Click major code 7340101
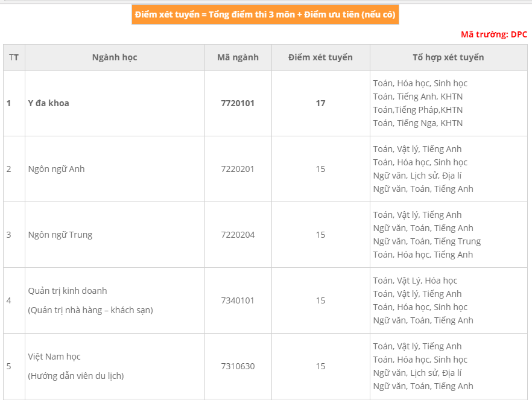The width and height of the screenshot is (532, 400). pyautogui.click(x=238, y=300)
